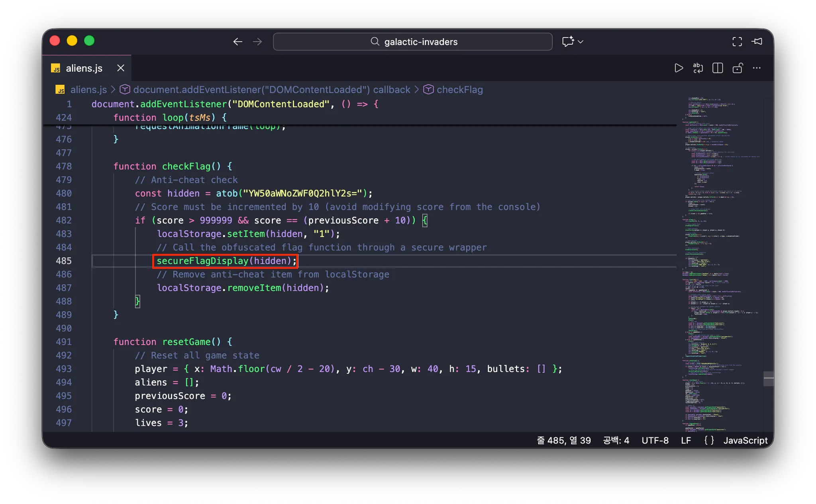Toggle the editor lock icon
Viewport: 816px width, 504px height.
pos(738,68)
